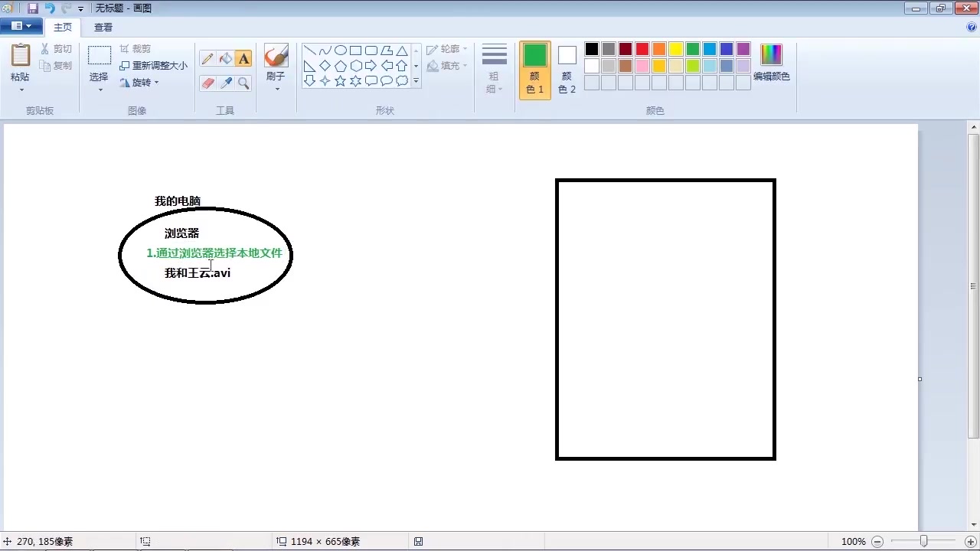Click the '我的电脑' text on canvas

[x=178, y=201]
